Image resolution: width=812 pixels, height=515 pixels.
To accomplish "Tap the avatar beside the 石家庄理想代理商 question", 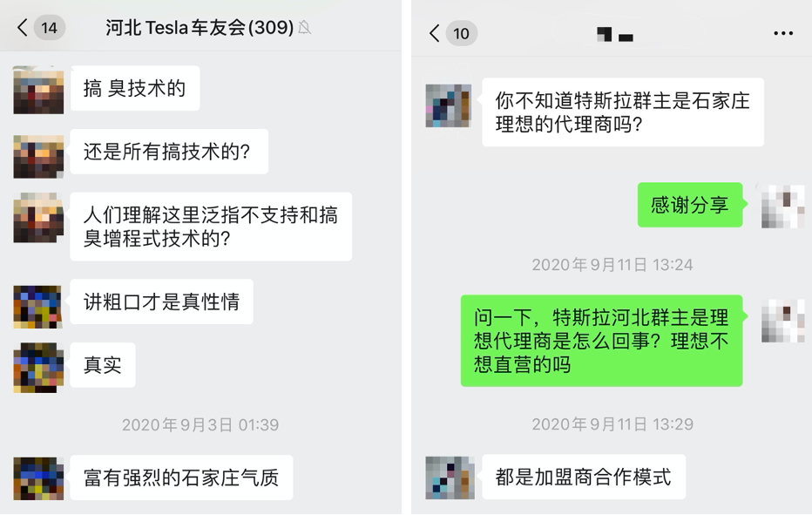I will pyautogui.click(x=448, y=106).
